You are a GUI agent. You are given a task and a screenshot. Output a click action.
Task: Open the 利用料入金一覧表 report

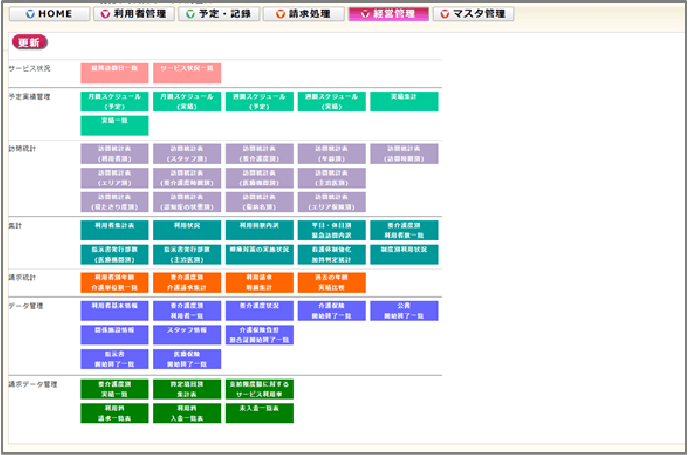[x=187, y=413]
